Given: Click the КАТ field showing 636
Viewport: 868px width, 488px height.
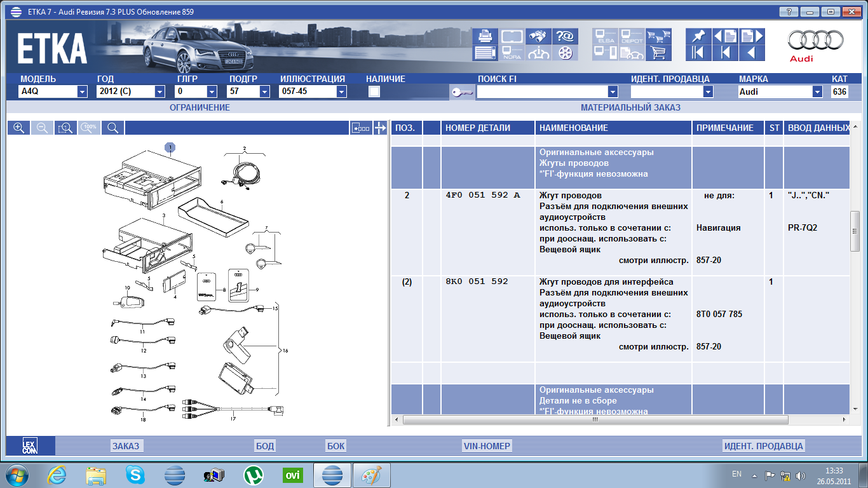Looking at the screenshot, I should click(839, 91).
